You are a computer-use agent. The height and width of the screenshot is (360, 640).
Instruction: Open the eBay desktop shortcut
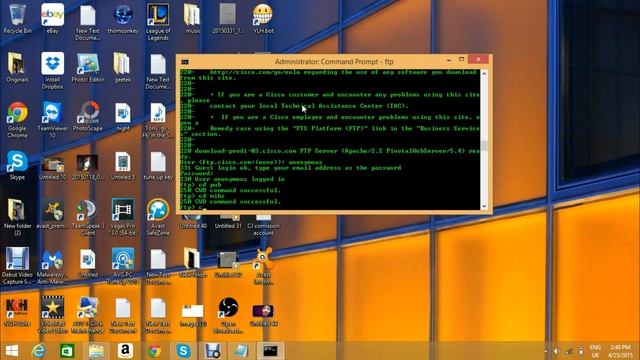click(52, 19)
